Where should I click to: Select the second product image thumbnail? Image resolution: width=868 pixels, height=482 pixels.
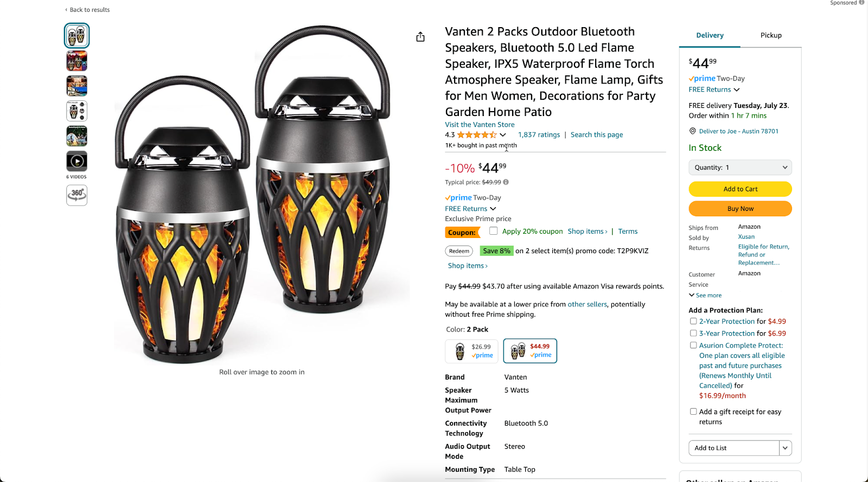76,60
